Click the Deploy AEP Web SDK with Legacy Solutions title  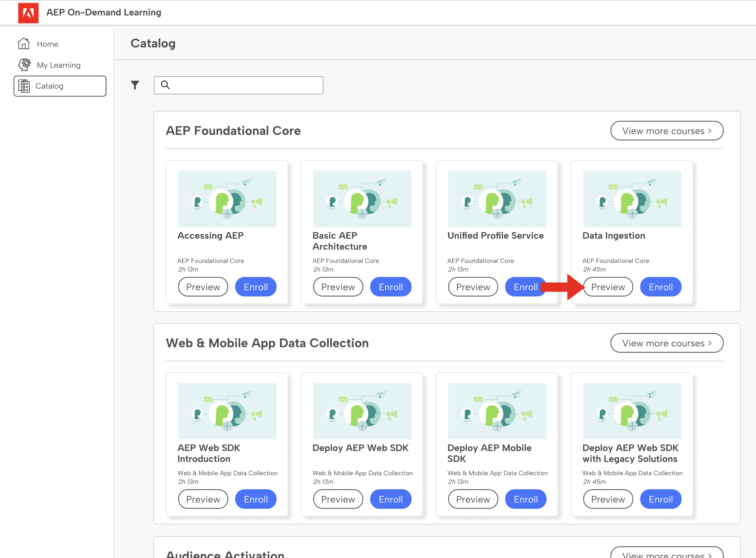tap(630, 453)
